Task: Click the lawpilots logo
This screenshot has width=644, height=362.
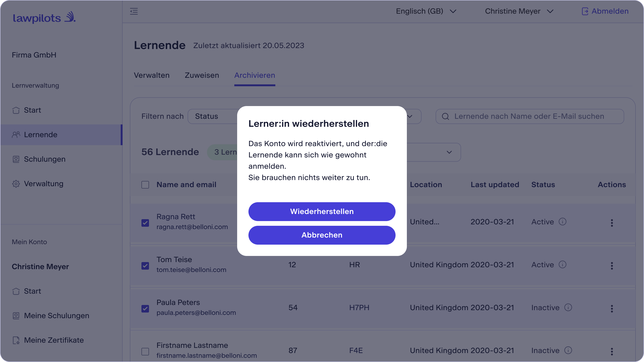Action: pyautogui.click(x=44, y=17)
